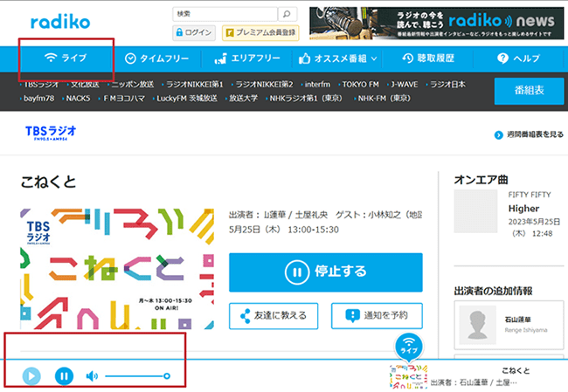Select station FMヨコハマ
This screenshot has width=568, height=392.
coord(124,99)
